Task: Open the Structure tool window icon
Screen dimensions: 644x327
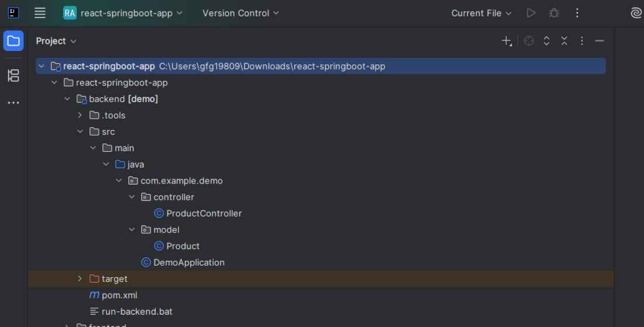Action: (13, 75)
